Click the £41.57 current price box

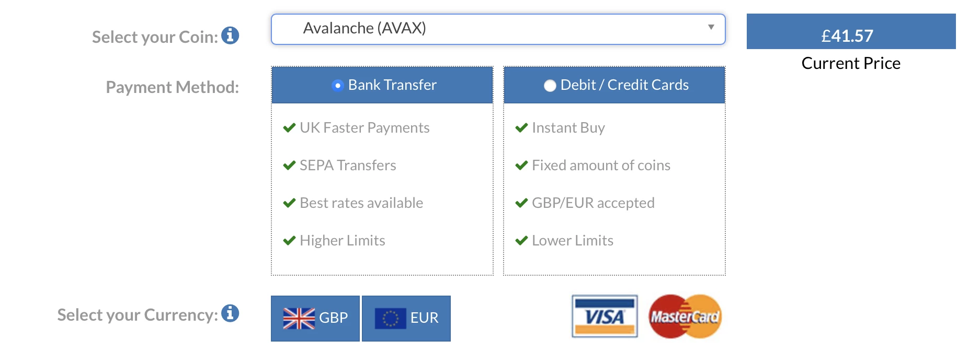click(x=850, y=32)
